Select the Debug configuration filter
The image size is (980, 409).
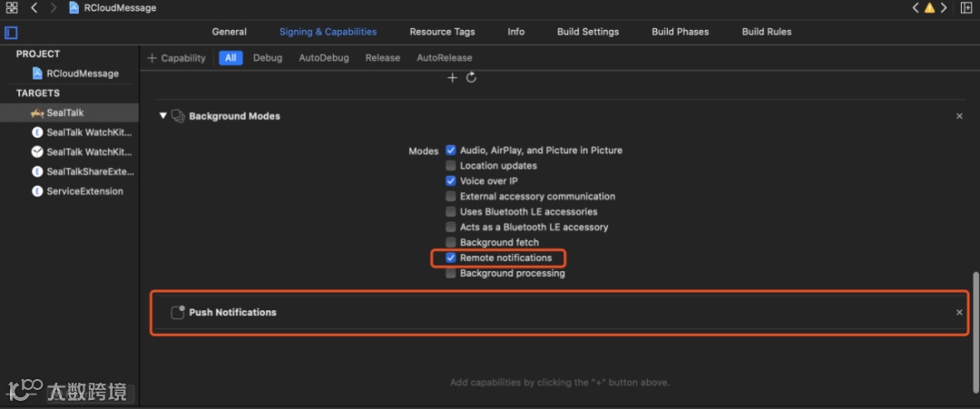(x=268, y=58)
